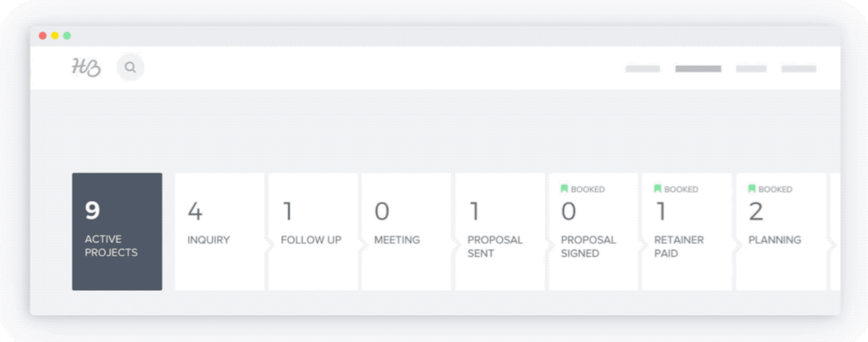This screenshot has height=342, width=868.
Task: Click the HB logo icon
Action: [x=85, y=67]
